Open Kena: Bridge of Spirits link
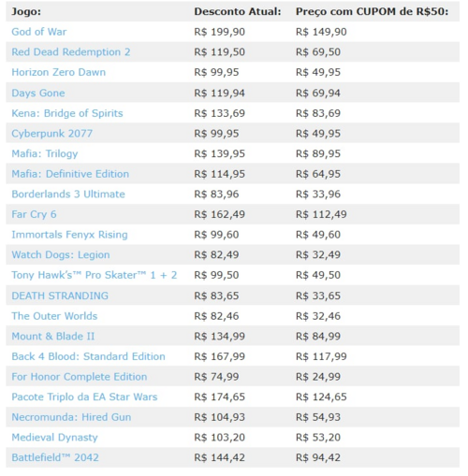 [67, 113]
